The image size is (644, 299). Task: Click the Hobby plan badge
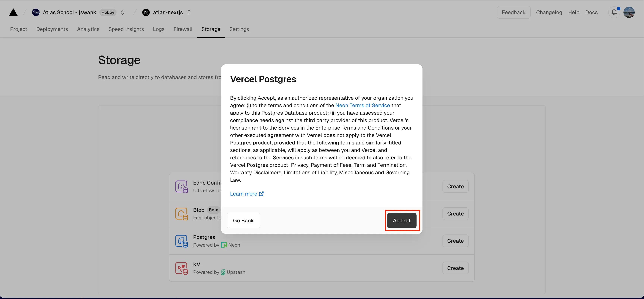coord(108,12)
